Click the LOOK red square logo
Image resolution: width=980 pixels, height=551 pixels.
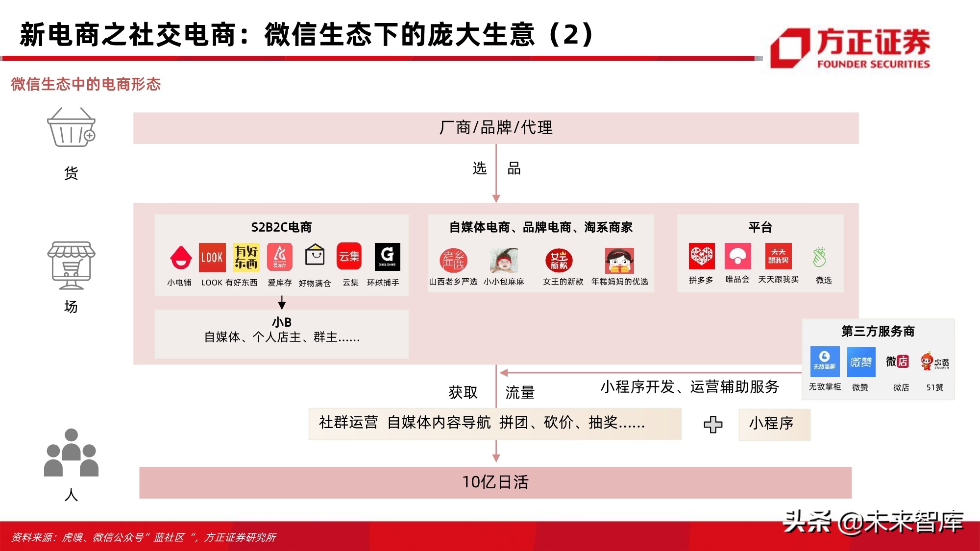click(212, 257)
